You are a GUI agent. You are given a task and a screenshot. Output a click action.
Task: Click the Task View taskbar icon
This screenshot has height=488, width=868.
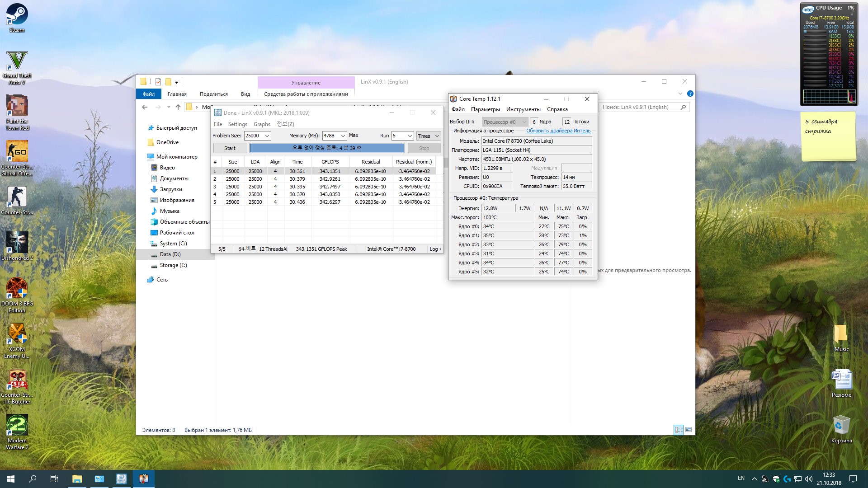coord(54,479)
